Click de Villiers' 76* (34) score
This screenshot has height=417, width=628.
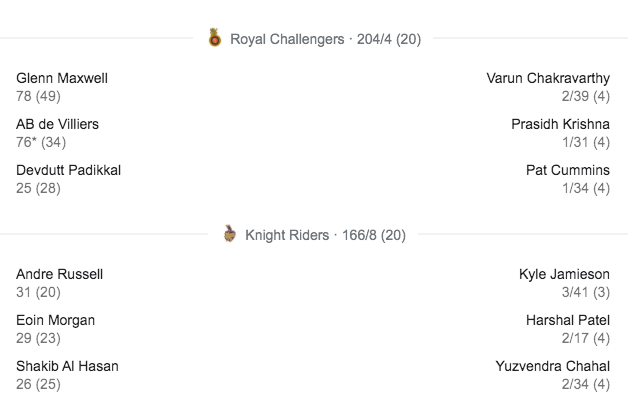coord(42,142)
